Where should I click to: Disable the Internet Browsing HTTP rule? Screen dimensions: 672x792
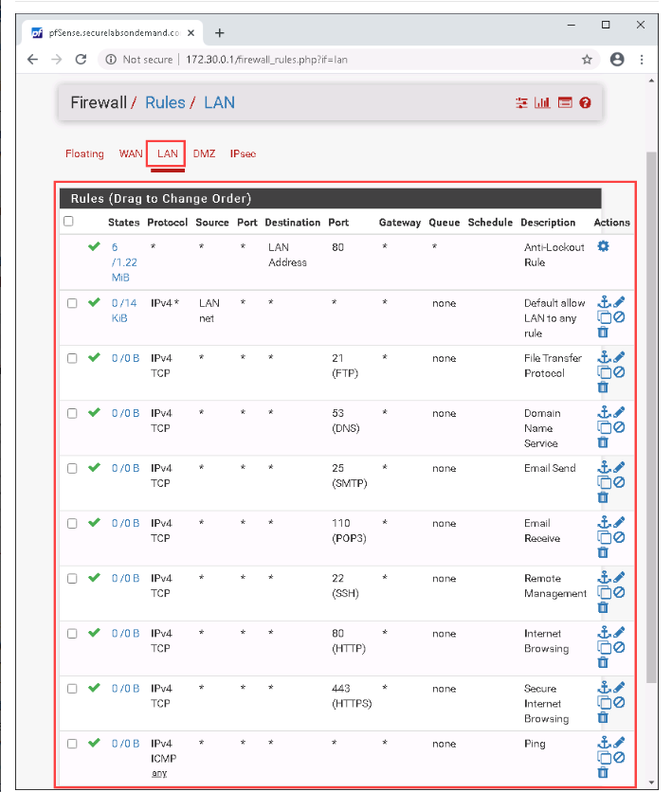pos(619,648)
